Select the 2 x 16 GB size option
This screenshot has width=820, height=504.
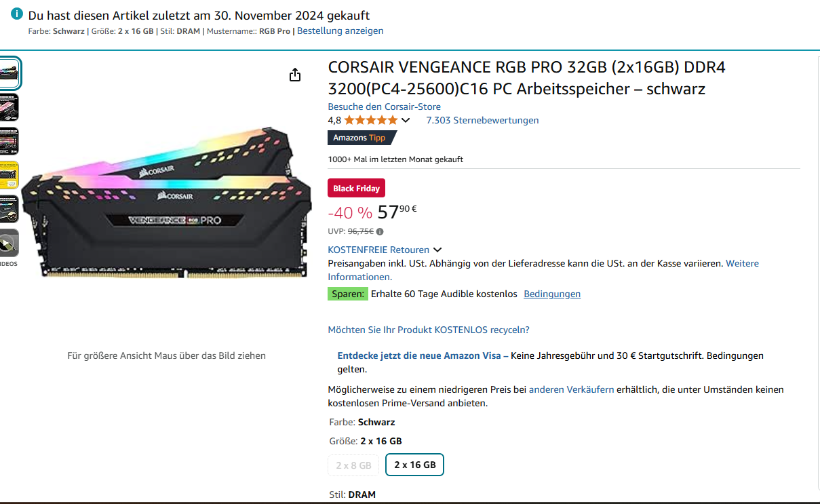[414, 465]
